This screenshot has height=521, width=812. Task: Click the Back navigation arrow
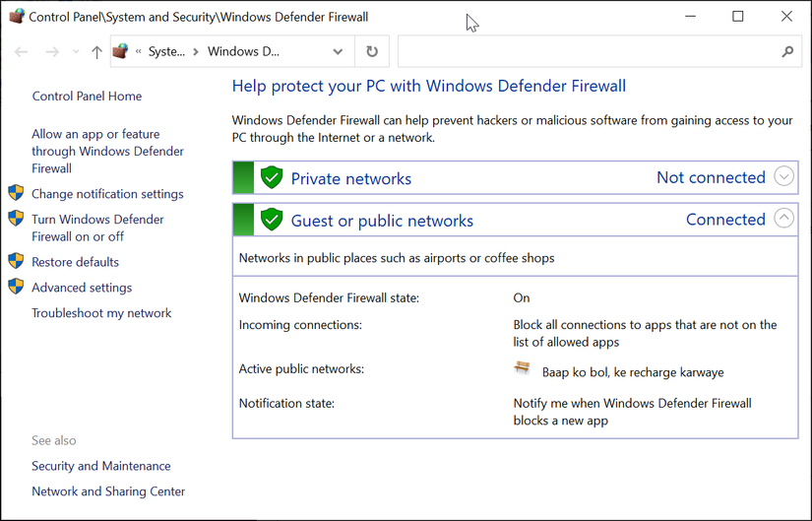pyautogui.click(x=22, y=51)
